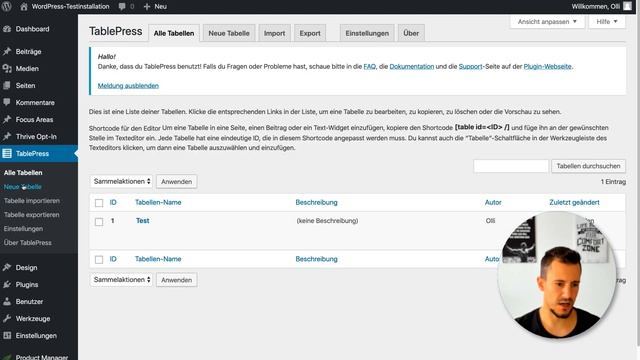The image size is (640, 360).
Task: Click the Werkzeuge wrench icon
Action: pos(7,319)
